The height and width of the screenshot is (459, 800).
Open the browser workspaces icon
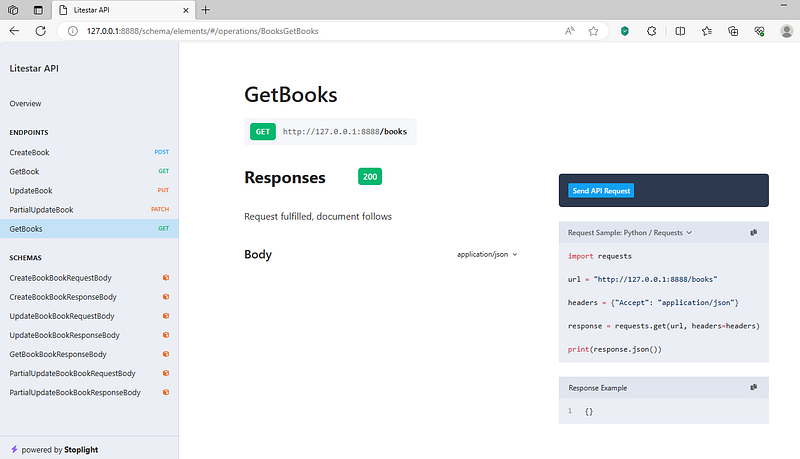13,10
